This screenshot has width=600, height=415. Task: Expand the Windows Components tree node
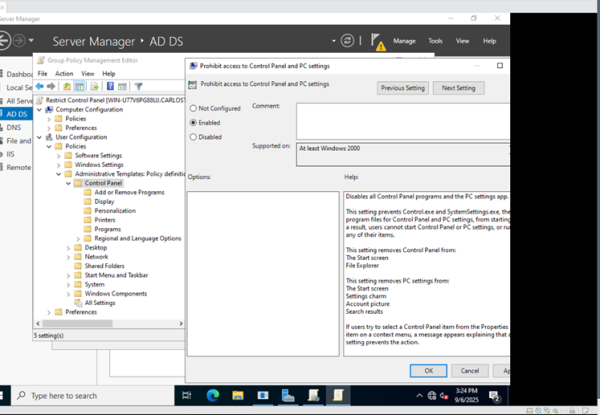69,293
